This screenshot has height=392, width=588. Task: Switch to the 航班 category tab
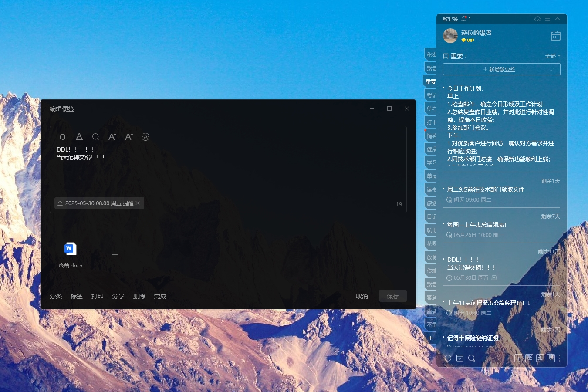(x=431, y=230)
